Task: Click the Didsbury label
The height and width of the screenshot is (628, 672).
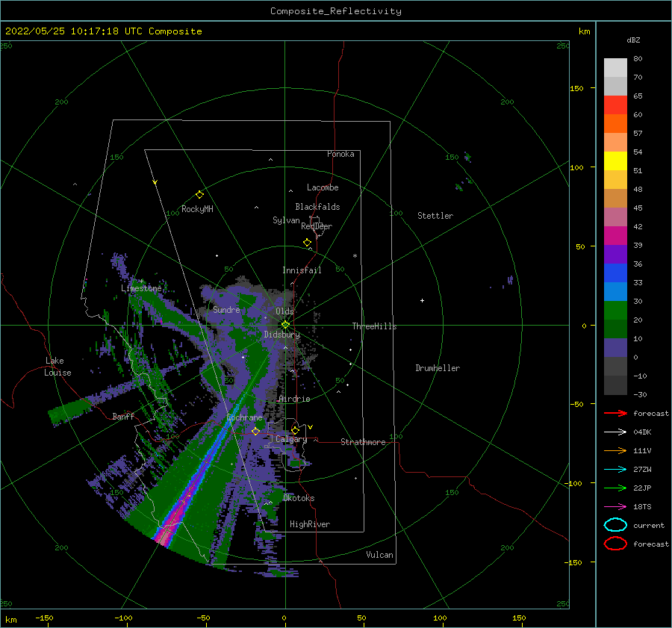Action: click(282, 335)
